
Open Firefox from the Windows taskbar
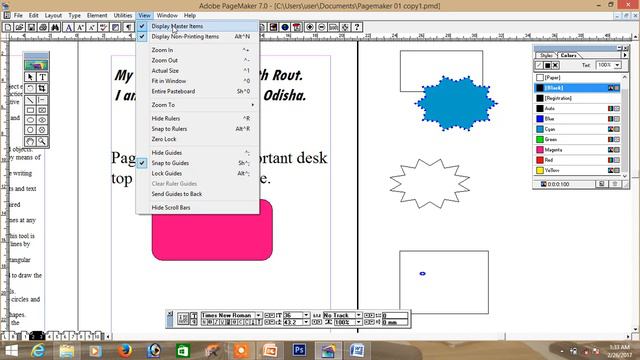click(125, 351)
